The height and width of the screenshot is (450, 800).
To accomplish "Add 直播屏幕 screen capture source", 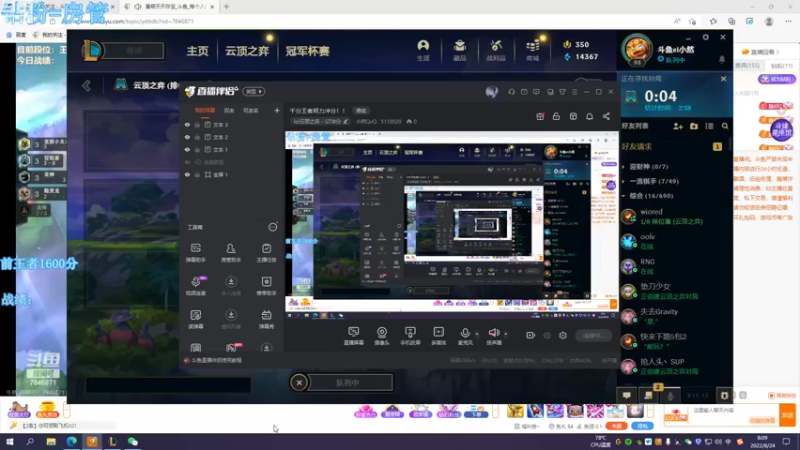I will pos(354,336).
